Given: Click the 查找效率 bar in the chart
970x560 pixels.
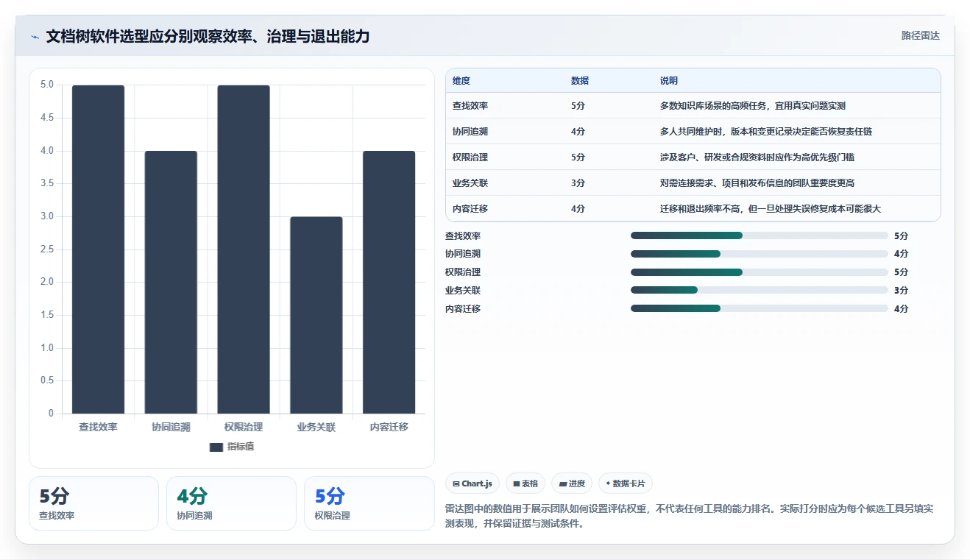Looking at the screenshot, I should 98,249.
